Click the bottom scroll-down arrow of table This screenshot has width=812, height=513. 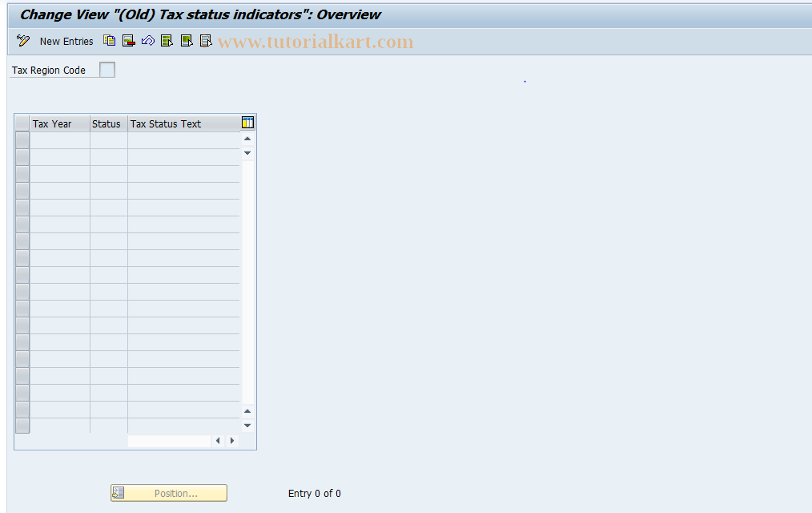(x=247, y=426)
